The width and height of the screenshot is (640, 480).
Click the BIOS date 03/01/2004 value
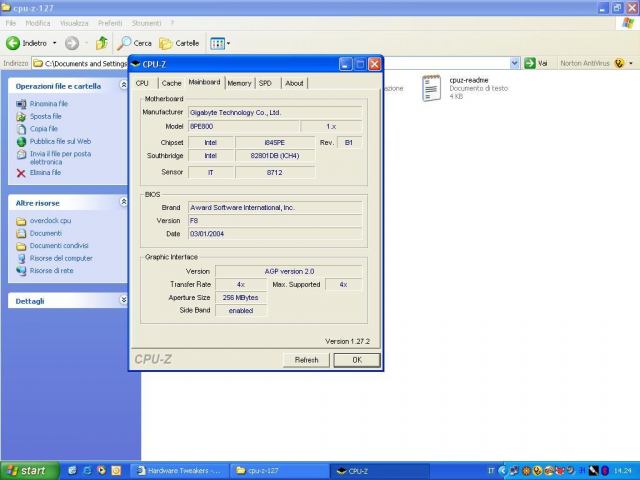pyautogui.click(x=207, y=234)
